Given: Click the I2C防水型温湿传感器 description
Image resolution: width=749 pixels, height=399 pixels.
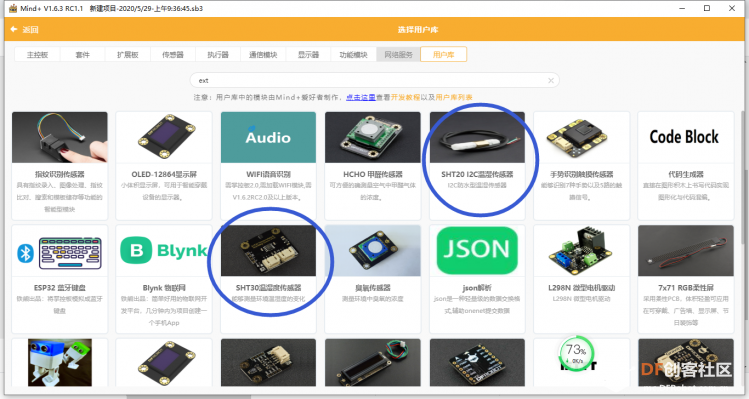Looking at the screenshot, I should (x=477, y=185).
